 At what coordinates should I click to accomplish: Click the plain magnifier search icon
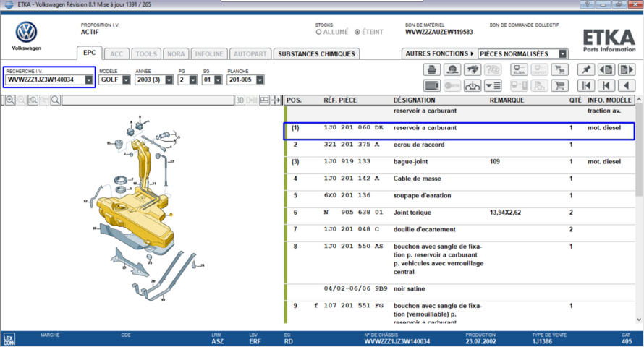pyautogui.click(x=55, y=100)
